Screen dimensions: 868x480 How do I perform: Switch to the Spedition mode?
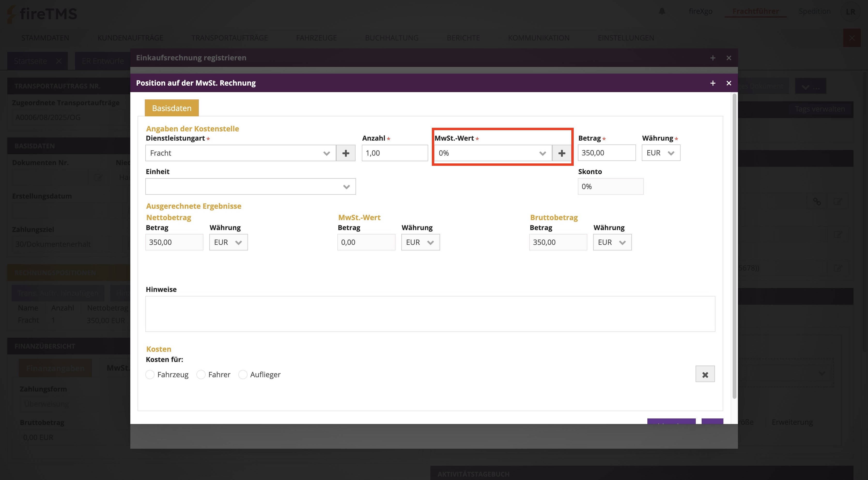[x=814, y=11]
